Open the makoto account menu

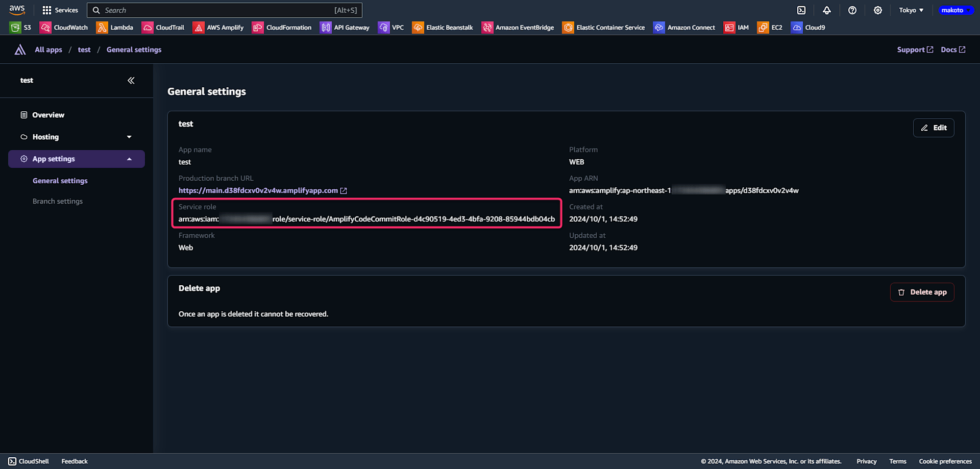955,10
